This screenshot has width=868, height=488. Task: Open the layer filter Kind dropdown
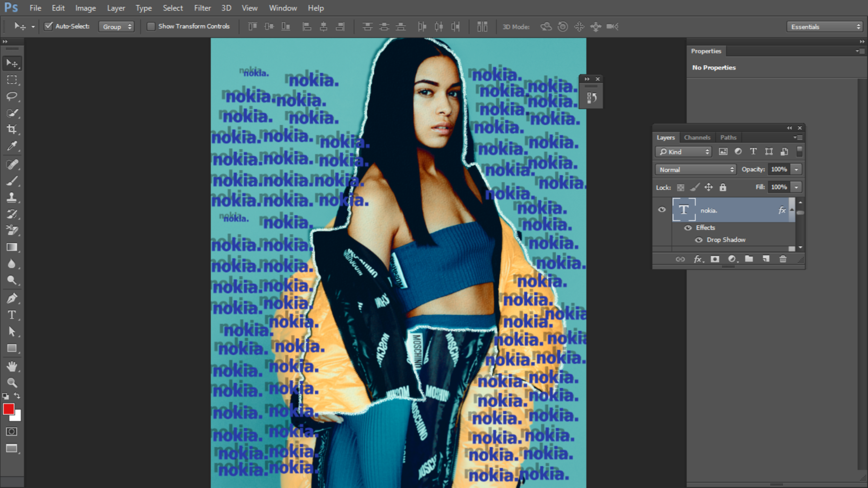[x=683, y=152]
